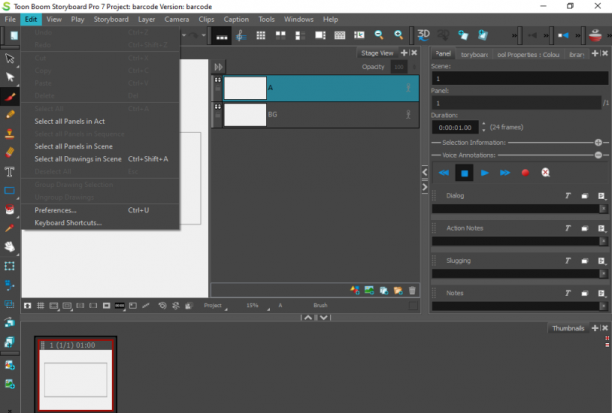The image size is (612, 413).
Task: Click the red Record voice annotation button
Action: (x=525, y=173)
